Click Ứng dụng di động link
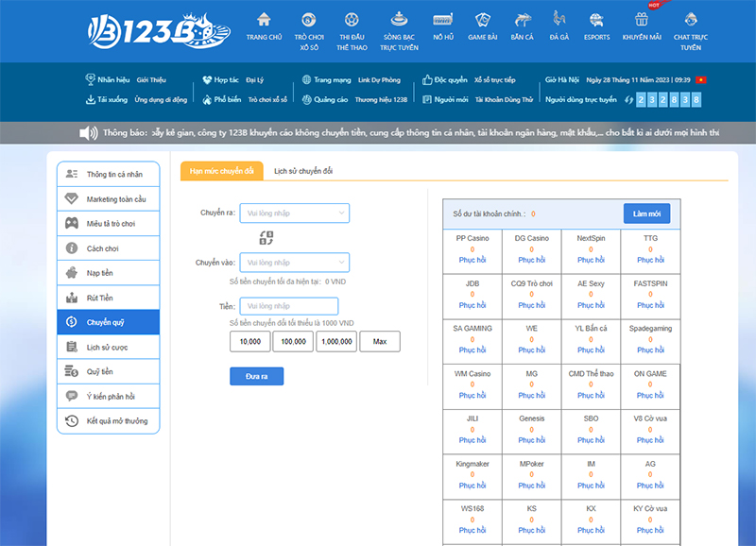 pyautogui.click(x=161, y=100)
